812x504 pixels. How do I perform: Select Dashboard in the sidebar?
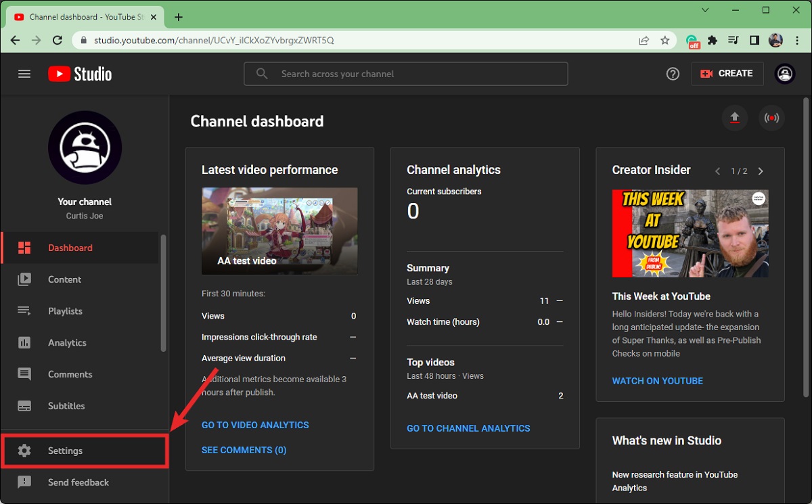click(80, 248)
